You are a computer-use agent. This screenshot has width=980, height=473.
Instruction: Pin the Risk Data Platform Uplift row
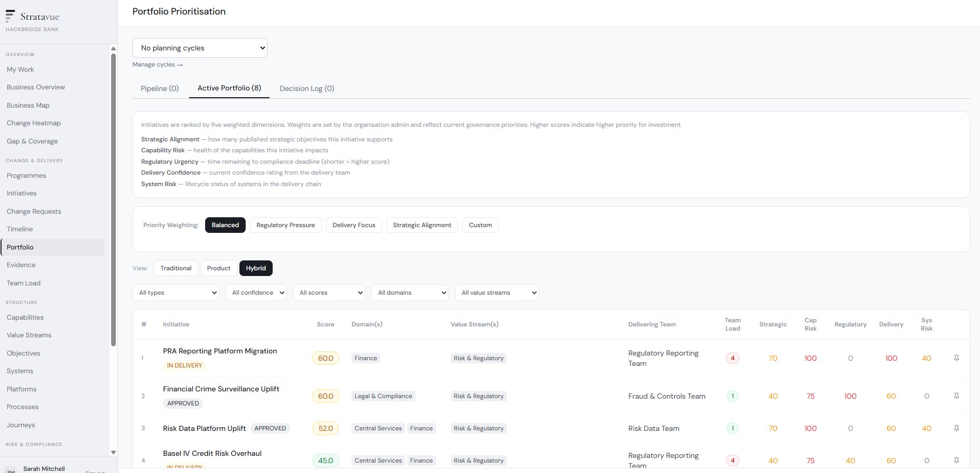[957, 428]
